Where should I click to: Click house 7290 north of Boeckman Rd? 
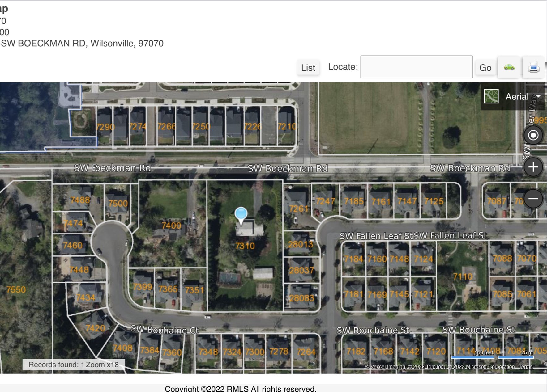105,127
